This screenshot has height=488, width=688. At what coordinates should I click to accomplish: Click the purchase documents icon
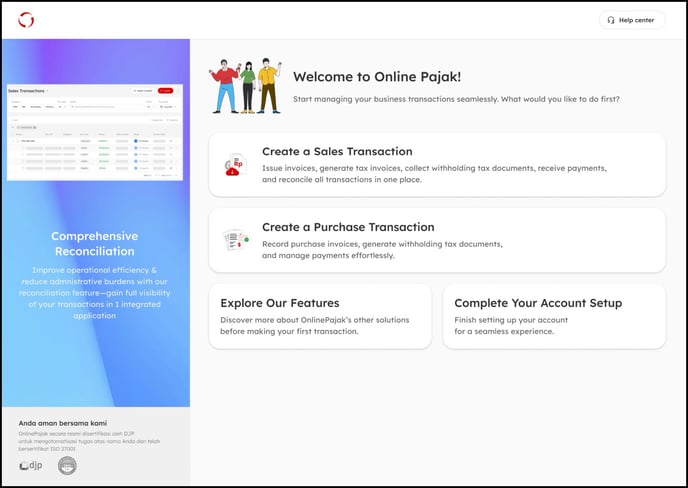coord(236,240)
